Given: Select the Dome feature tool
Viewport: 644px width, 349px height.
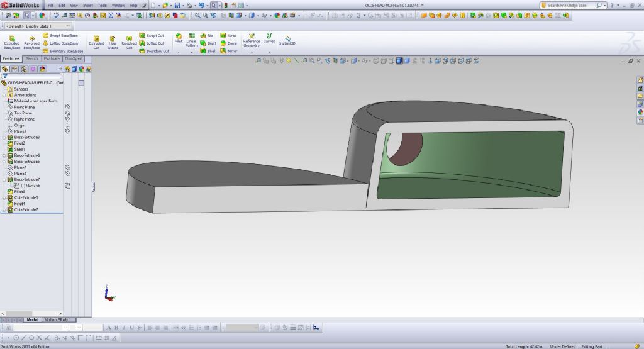Looking at the screenshot, I should (228, 43).
